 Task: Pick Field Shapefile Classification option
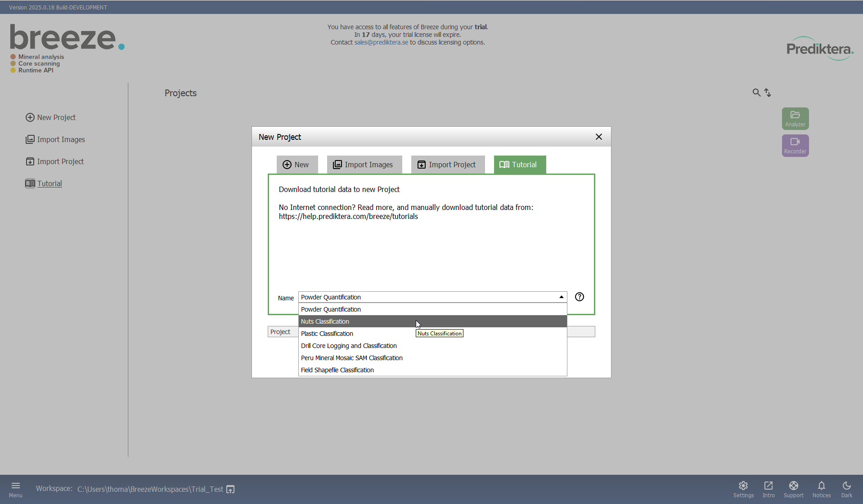(337, 370)
